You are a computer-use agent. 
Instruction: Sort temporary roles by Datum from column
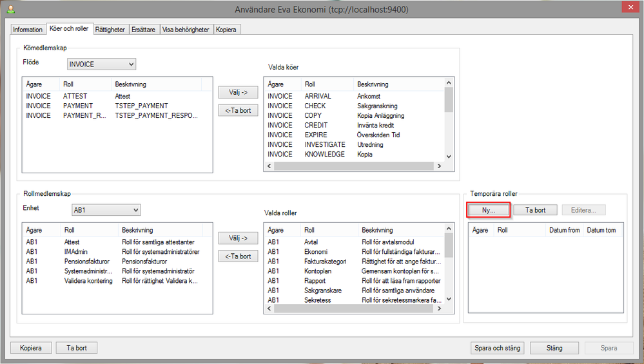[564, 230]
